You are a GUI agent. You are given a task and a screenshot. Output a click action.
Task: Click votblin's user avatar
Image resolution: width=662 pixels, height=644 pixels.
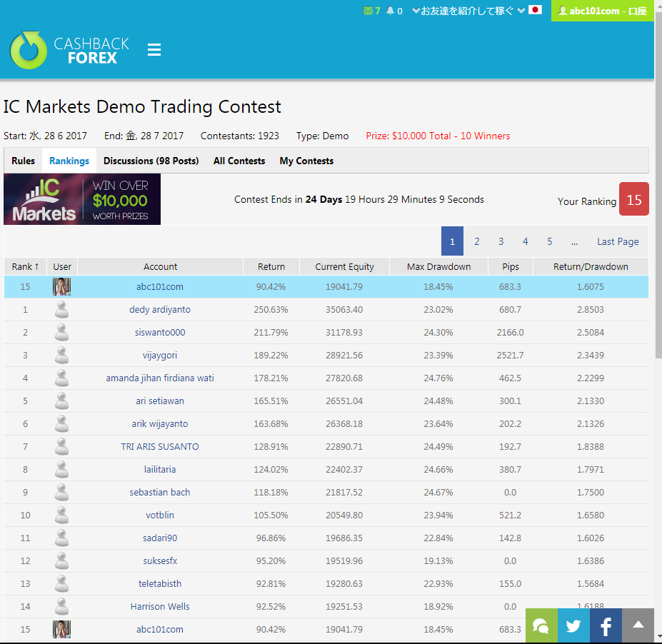(x=61, y=515)
